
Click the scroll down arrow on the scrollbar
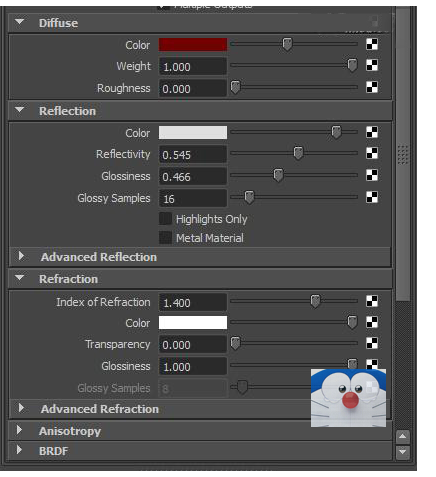403,452
